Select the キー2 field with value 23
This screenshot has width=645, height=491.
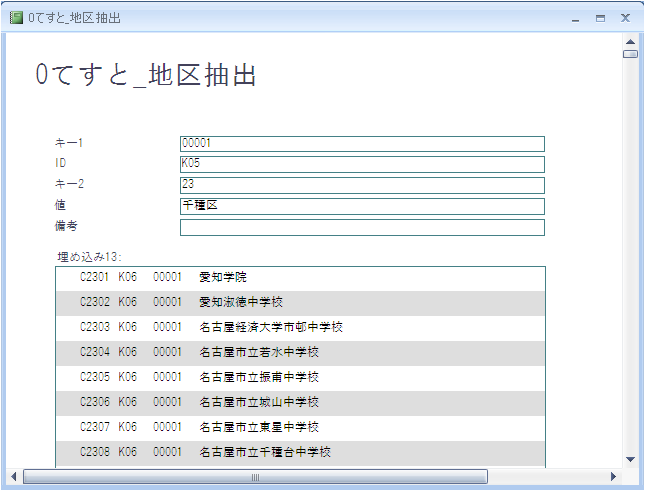(362, 185)
